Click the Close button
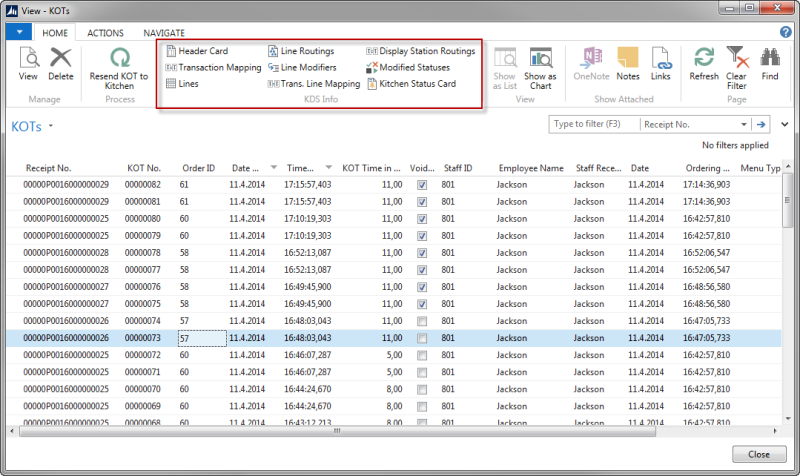800x476 pixels. coord(759,453)
